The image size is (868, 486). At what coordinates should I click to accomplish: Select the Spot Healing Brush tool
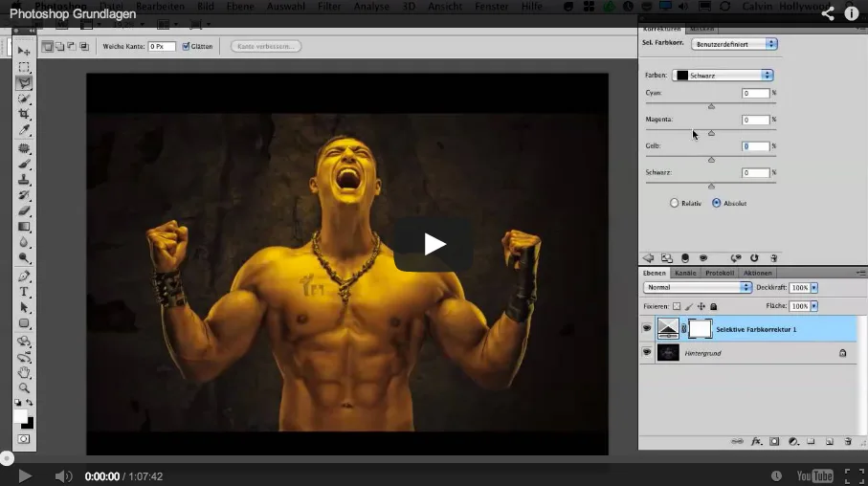tap(24, 148)
